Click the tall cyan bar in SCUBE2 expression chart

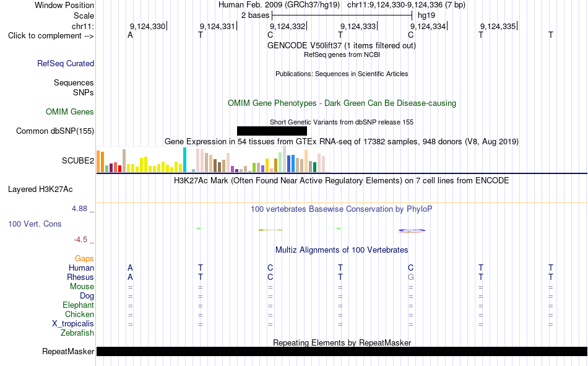point(184,160)
